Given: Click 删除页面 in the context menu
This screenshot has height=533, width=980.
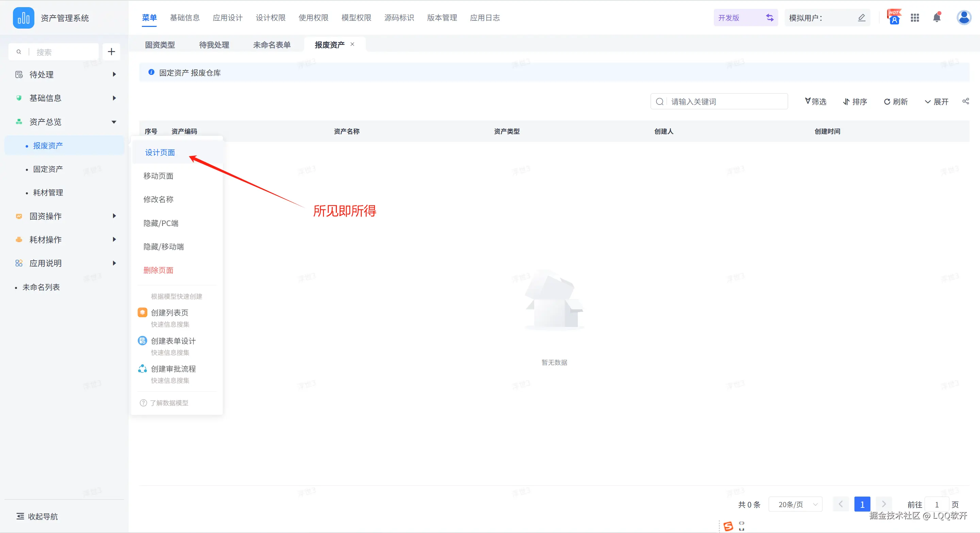Looking at the screenshot, I should pyautogui.click(x=158, y=271).
